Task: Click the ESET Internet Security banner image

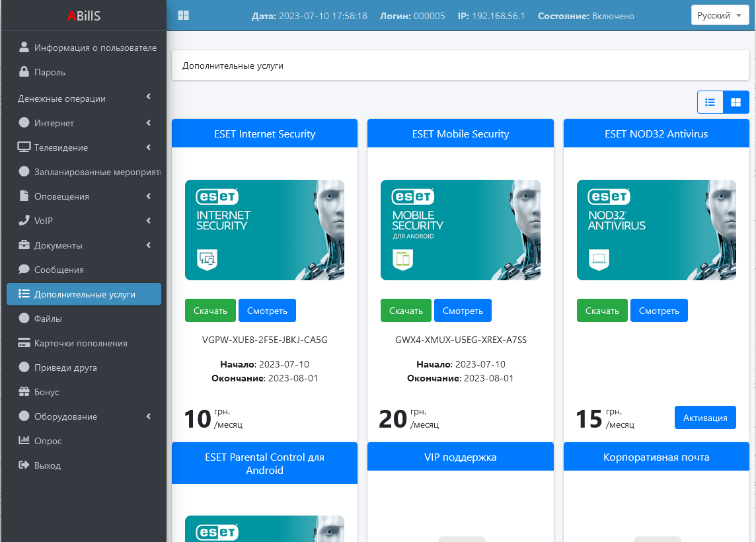Action: [265, 230]
